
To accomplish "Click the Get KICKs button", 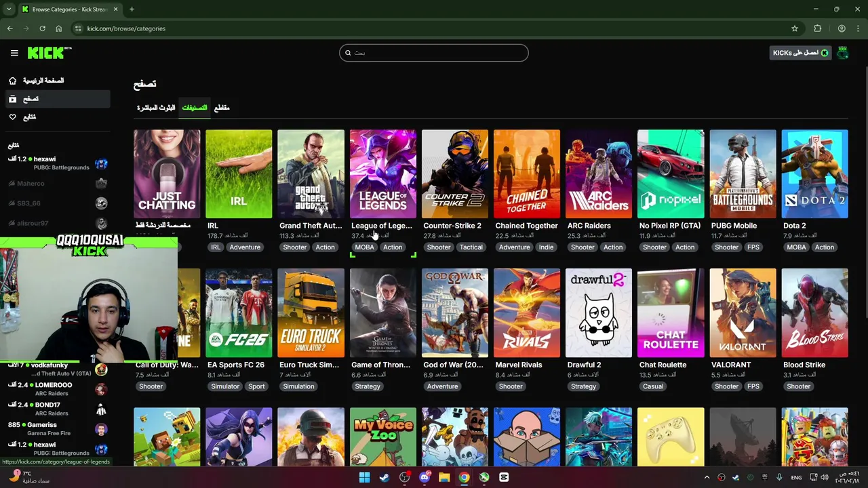I will 801,53.
